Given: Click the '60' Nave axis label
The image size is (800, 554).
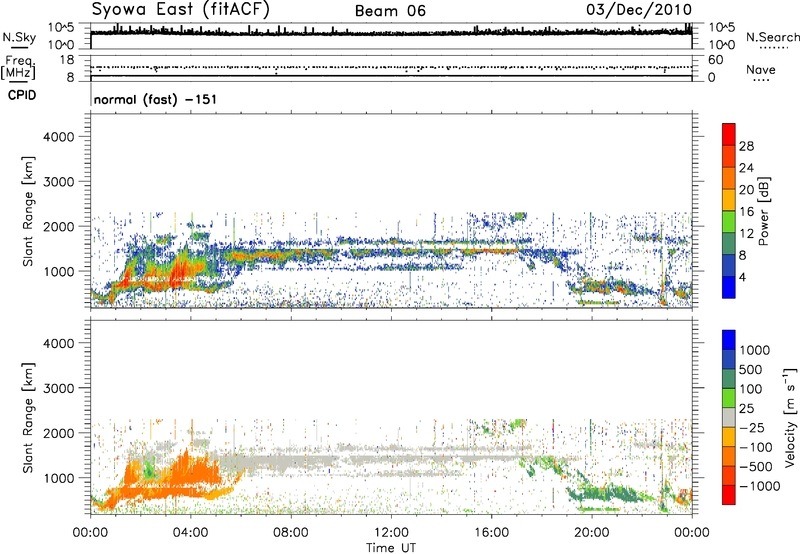Looking at the screenshot, I should pos(716,60).
